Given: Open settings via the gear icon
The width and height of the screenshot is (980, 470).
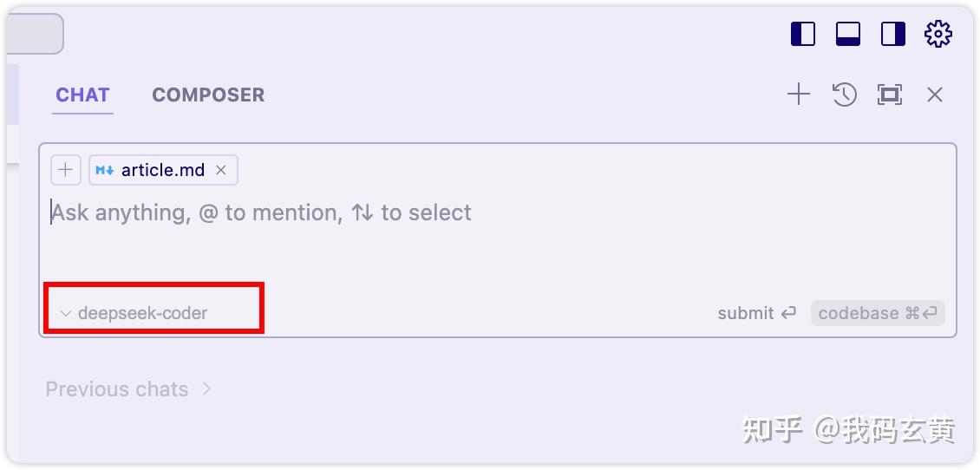Looking at the screenshot, I should click(x=938, y=34).
